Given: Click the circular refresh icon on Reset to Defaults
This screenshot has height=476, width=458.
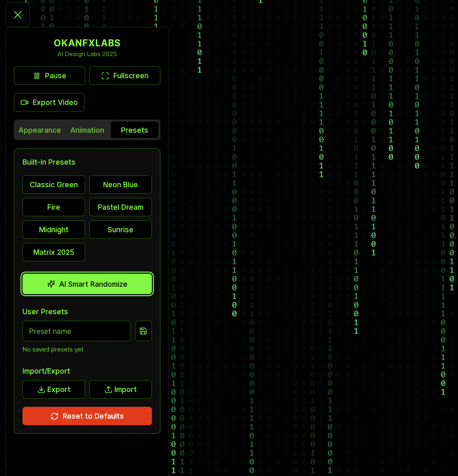Looking at the screenshot, I should 54,416.
